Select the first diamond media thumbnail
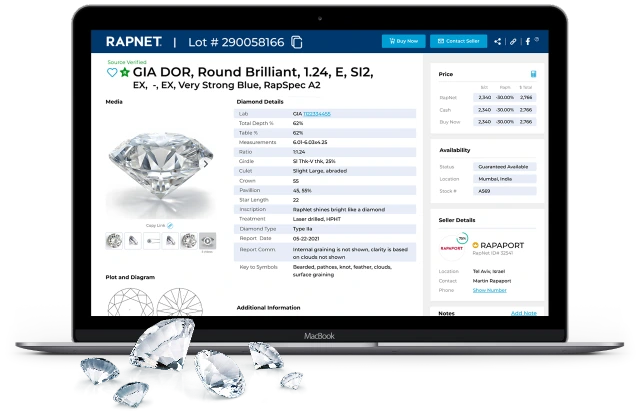 pos(114,241)
